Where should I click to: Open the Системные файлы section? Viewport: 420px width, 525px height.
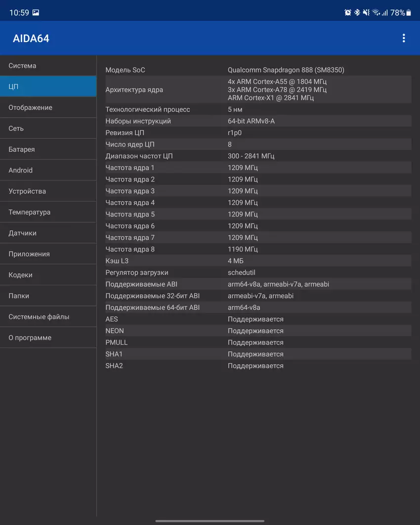point(48,317)
